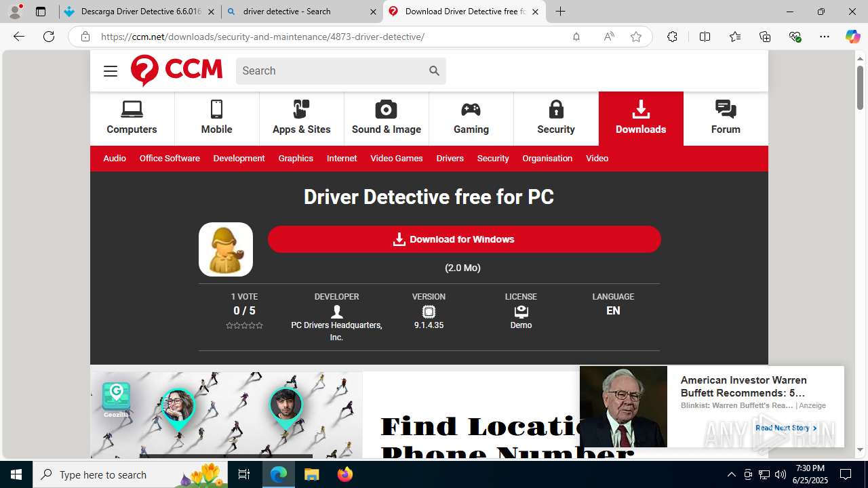Show hidden system tray icons
Viewport: 868px width, 488px height.
pyautogui.click(x=731, y=474)
